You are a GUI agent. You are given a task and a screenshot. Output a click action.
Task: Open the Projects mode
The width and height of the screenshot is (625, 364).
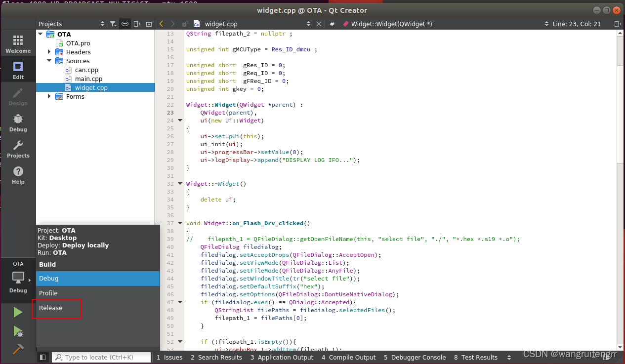tap(18, 149)
